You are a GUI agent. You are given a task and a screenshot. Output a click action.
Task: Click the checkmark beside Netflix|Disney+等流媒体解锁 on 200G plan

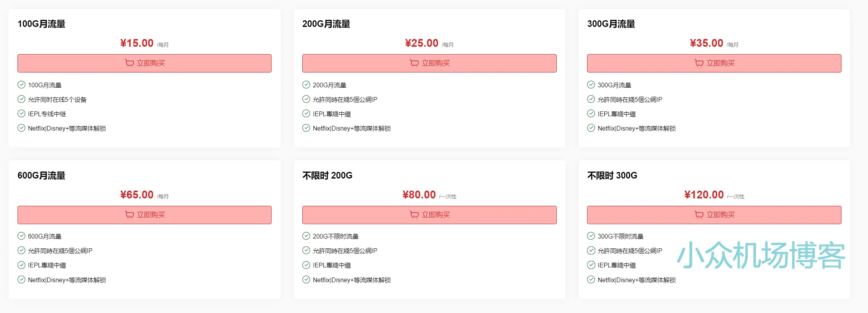(x=305, y=128)
